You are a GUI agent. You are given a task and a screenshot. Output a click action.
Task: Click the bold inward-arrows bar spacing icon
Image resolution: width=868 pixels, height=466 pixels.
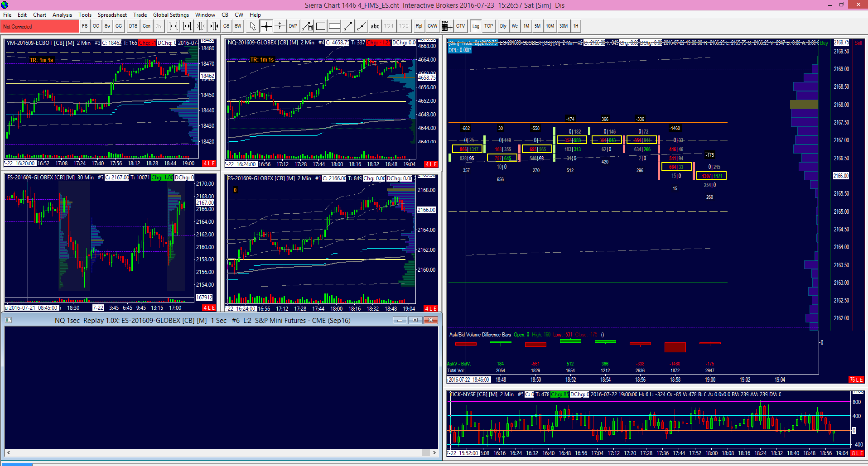(214, 26)
